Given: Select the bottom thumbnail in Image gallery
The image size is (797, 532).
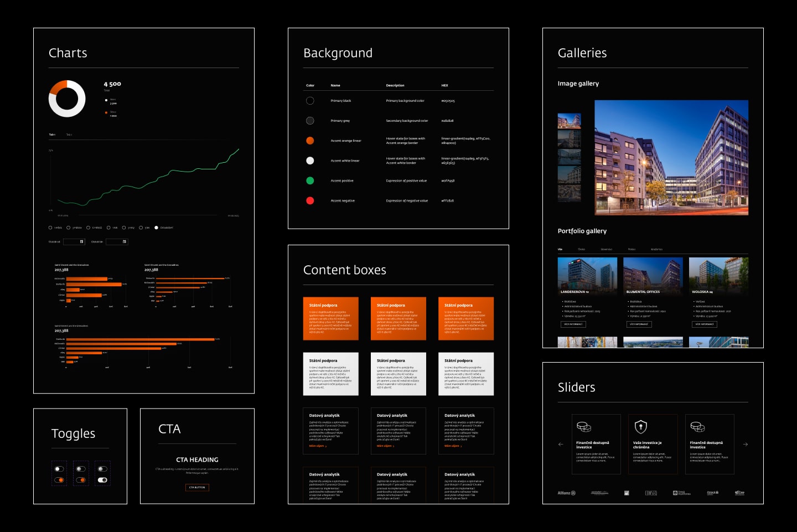Looking at the screenshot, I should [569, 193].
